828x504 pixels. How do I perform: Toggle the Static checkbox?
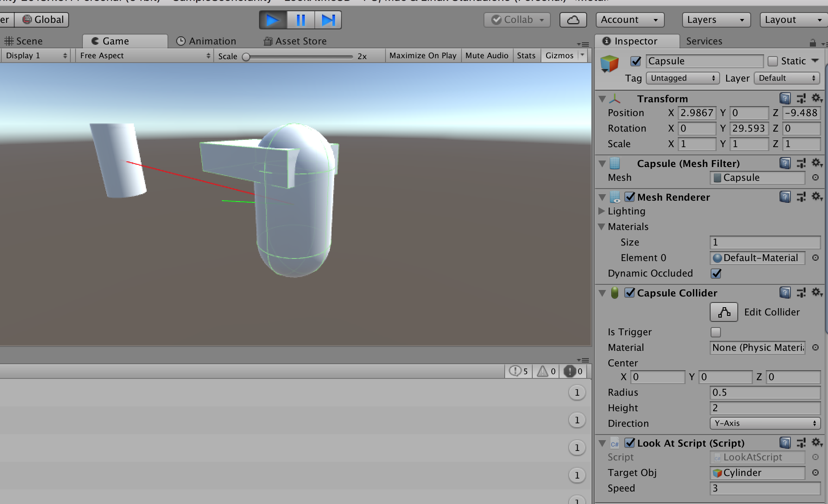point(773,61)
